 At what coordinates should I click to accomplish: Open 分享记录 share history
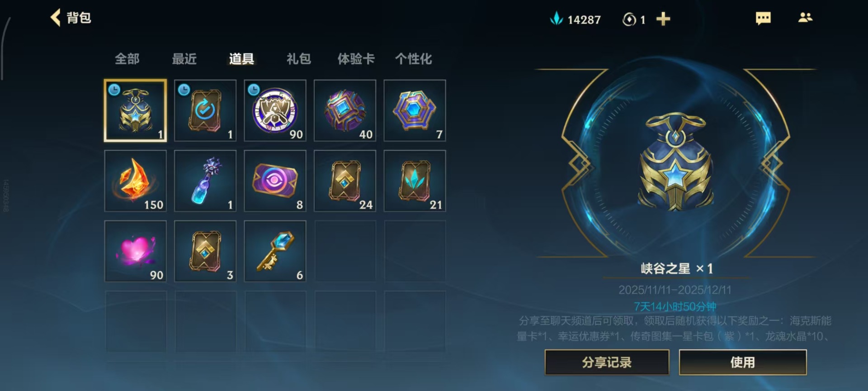point(607,362)
